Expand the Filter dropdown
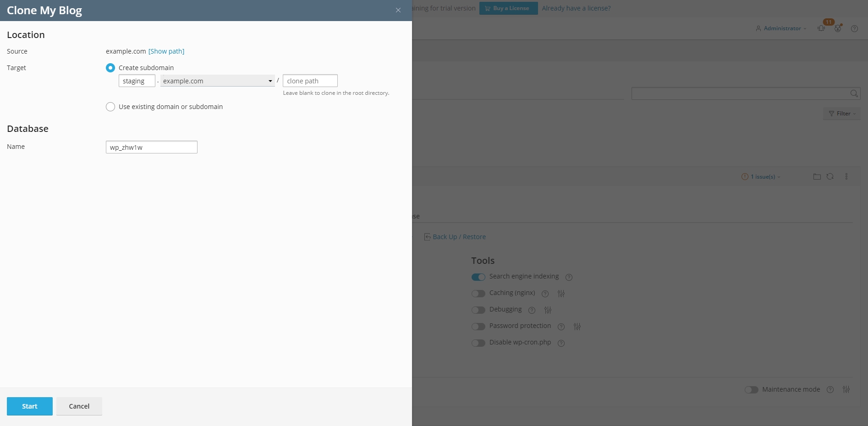The width and height of the screenshot is (868, 426). (842, 114)
